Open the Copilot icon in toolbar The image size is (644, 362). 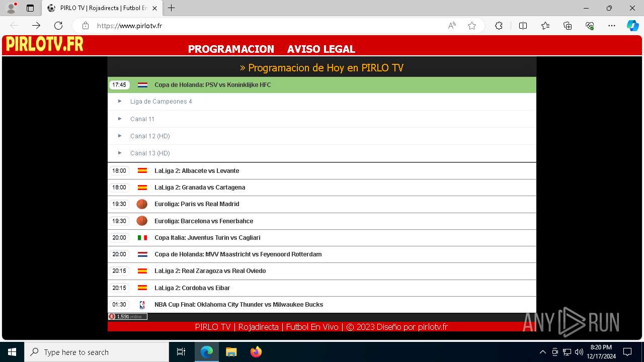point(632,26)
